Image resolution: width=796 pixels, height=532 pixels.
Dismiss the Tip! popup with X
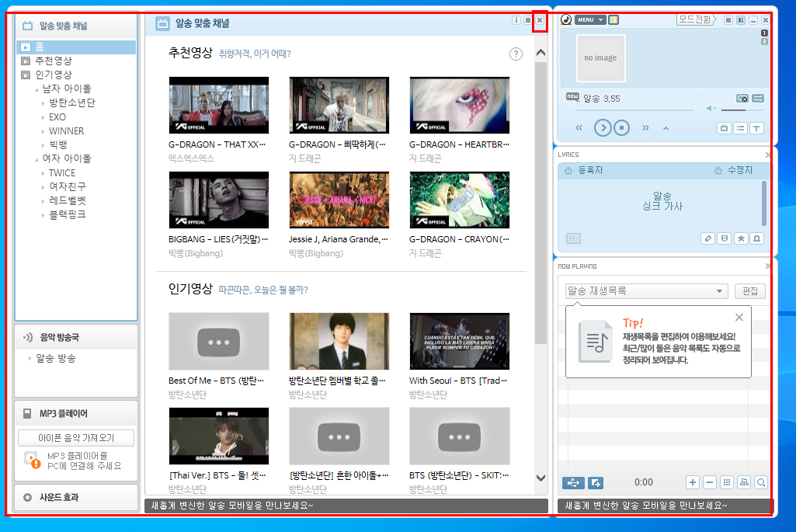[x=739, y=318]
